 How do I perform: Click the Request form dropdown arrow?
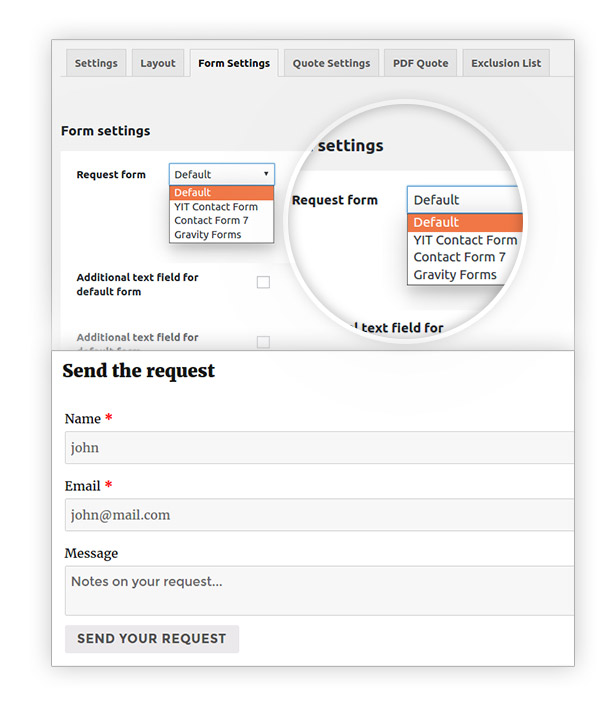coord(266,174)
